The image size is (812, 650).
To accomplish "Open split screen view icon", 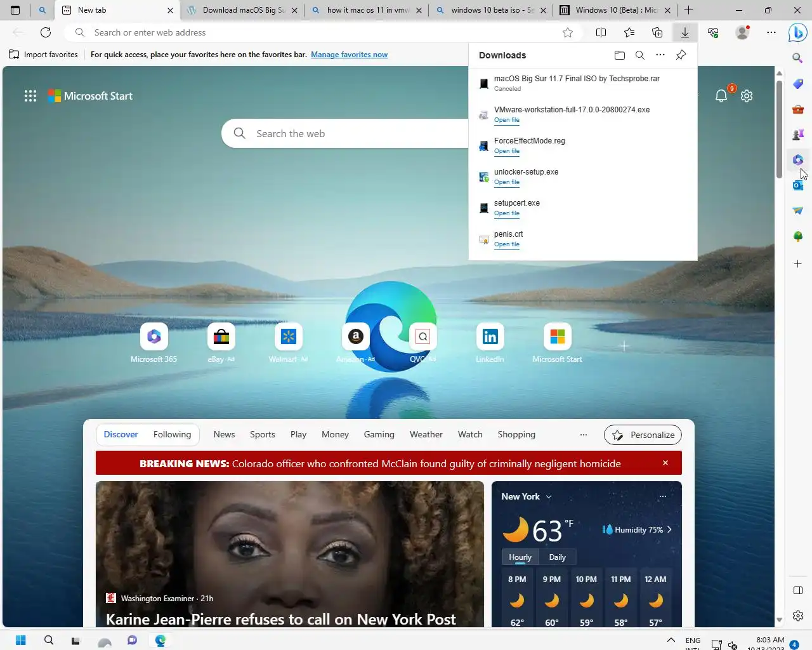I will click(x=601, y=32).
